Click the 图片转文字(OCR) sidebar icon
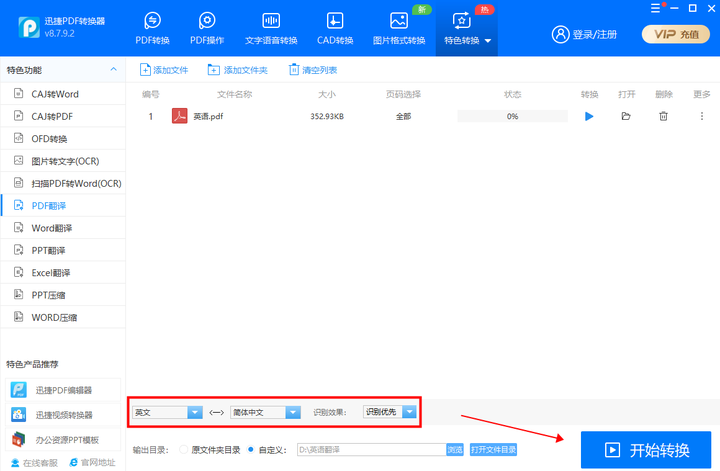 (18, 161)
